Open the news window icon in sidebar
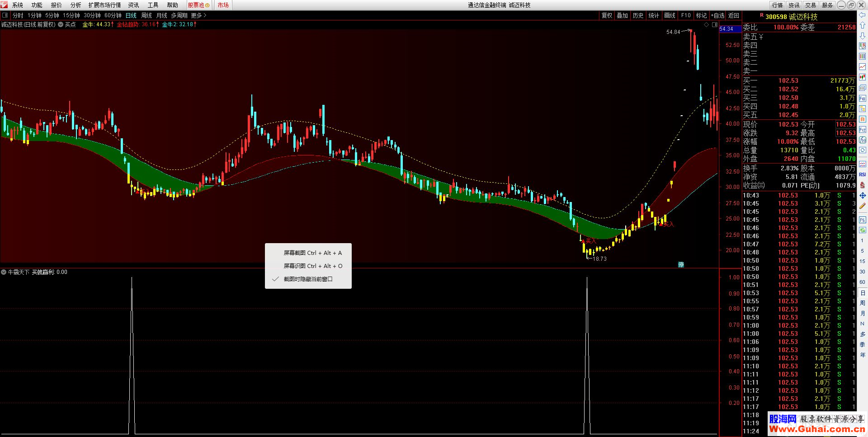 pos(863,88)
